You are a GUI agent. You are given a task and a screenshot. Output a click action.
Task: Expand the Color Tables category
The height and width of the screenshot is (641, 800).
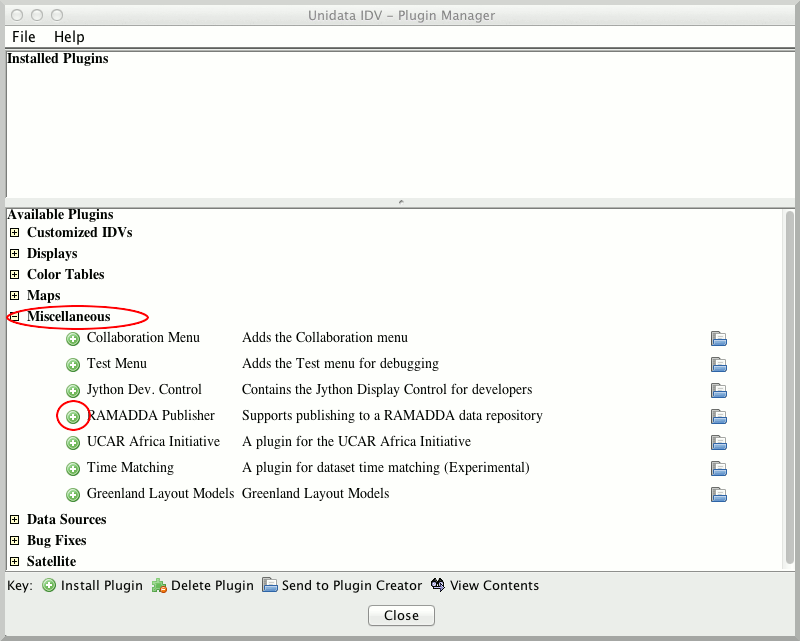(x=15, y=275)
